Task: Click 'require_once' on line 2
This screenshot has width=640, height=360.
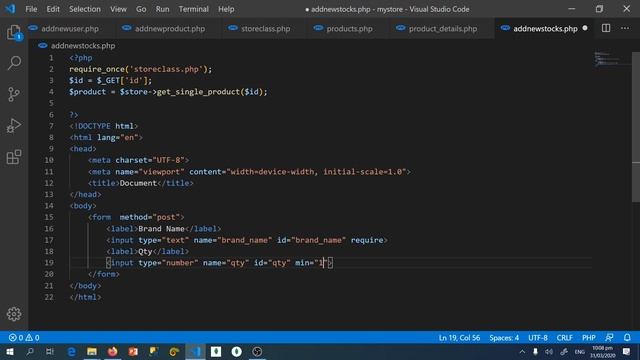Action: (97, 69)
